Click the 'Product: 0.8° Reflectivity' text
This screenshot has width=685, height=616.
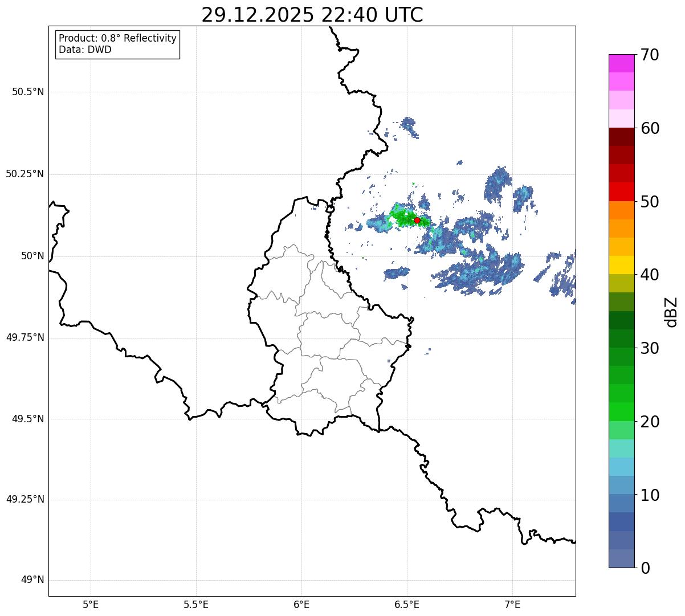coord(118,38)
